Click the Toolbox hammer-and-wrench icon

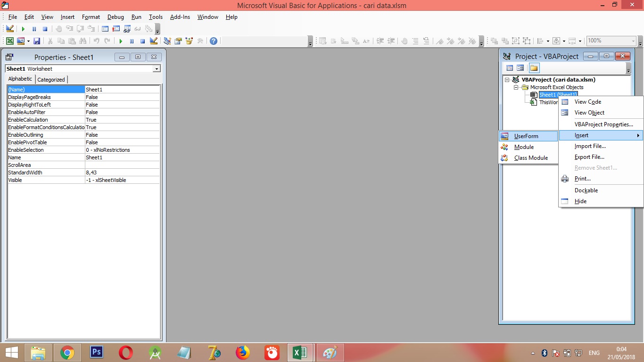pyautogui.click(x=200, y=41)
